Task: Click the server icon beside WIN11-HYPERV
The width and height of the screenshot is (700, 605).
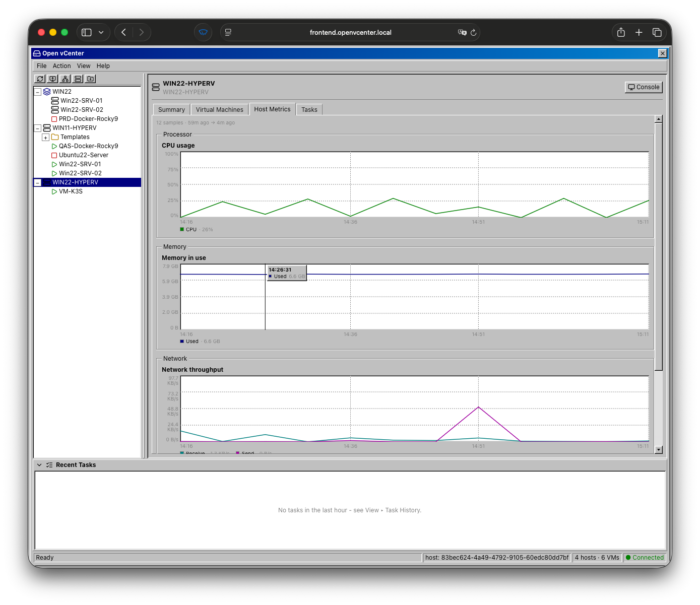Action: 47,128
